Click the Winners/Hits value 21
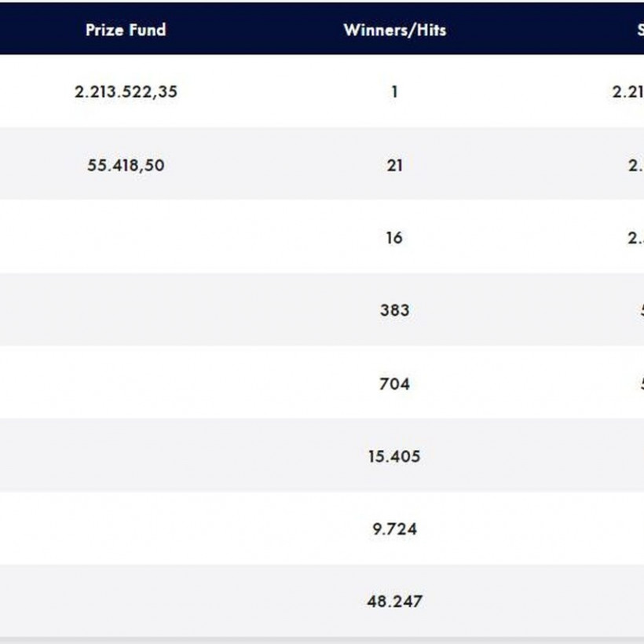 tap(394, 165)
